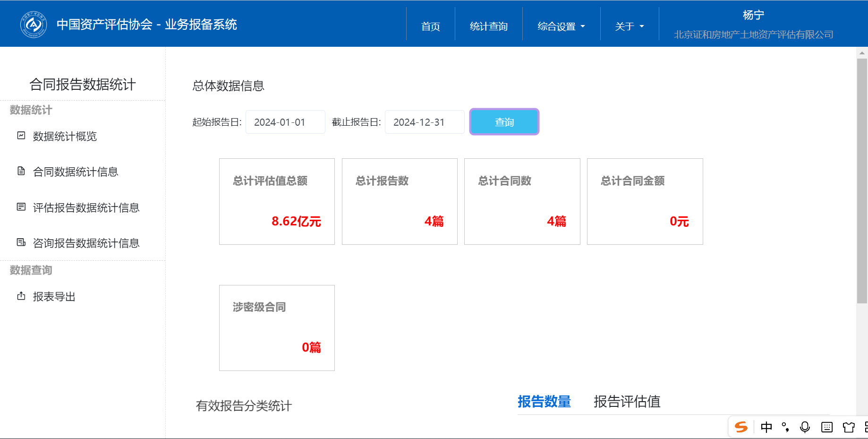Open the soft keyboard from input toolbar
This screenshot has width=868, height=439.
(x=827, y=427)
